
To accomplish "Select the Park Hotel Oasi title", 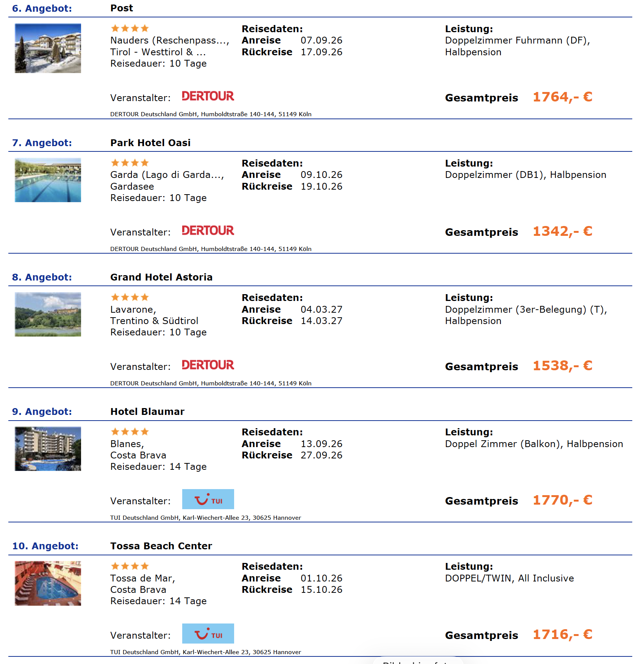I will (150, 143).
